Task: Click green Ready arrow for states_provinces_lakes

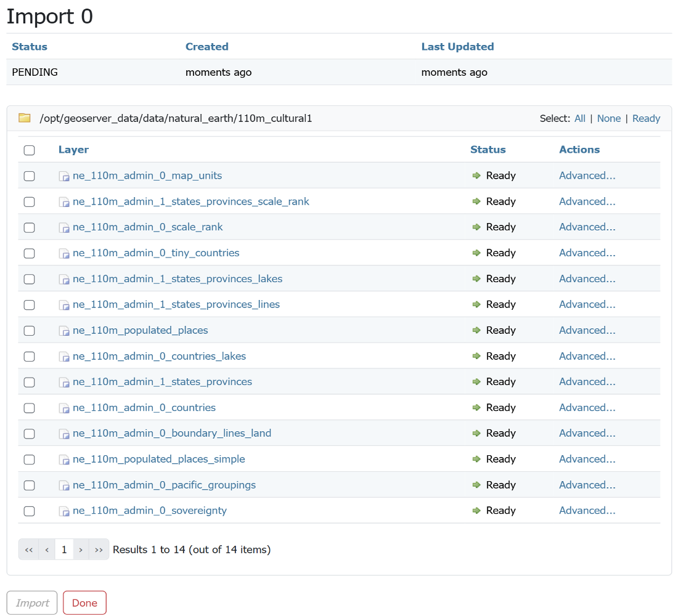Action: tap(476, 279)
